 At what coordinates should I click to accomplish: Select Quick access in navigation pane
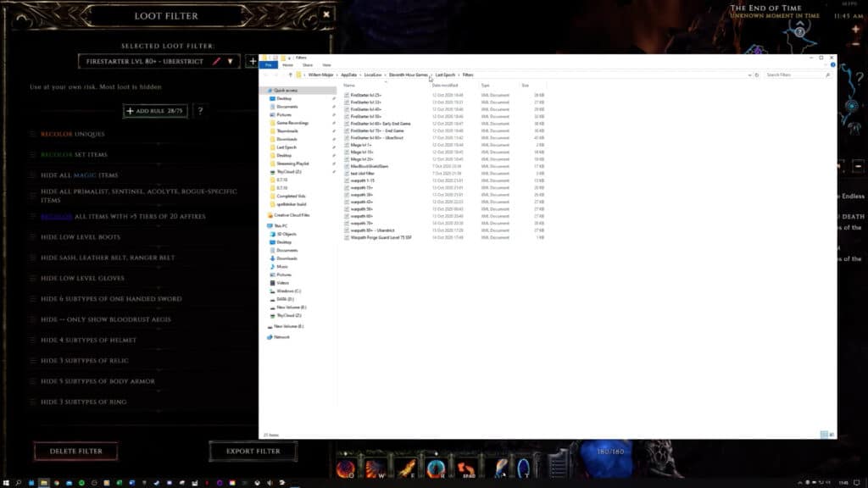click(x=286, y=90)
